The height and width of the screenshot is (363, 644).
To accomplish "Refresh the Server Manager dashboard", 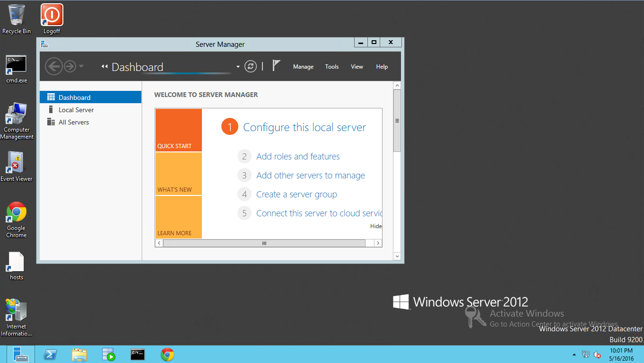I will 251,66.
